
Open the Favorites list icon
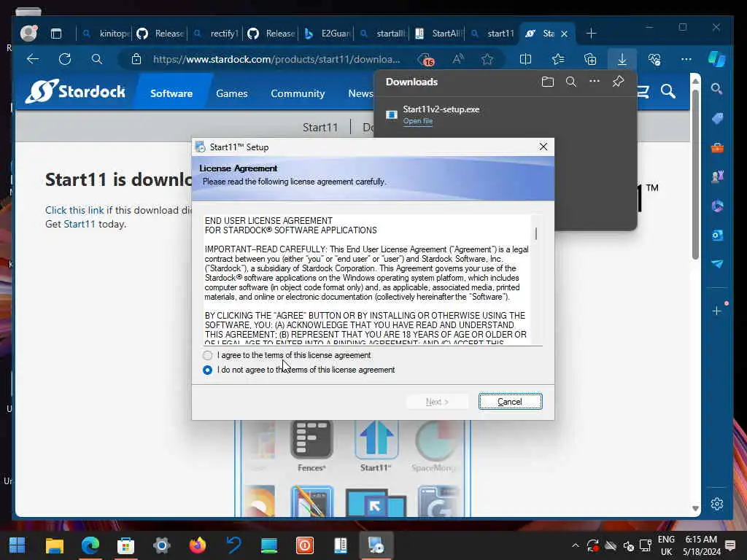[558, 59]
